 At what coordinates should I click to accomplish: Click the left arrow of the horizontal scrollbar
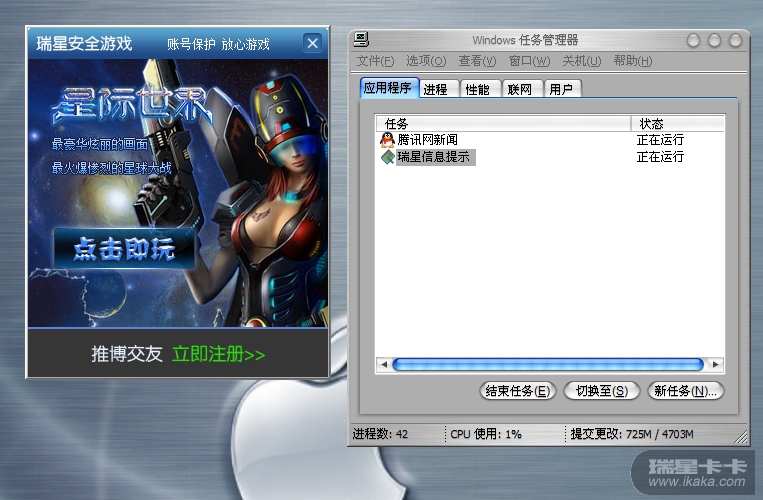coord(384,364)
